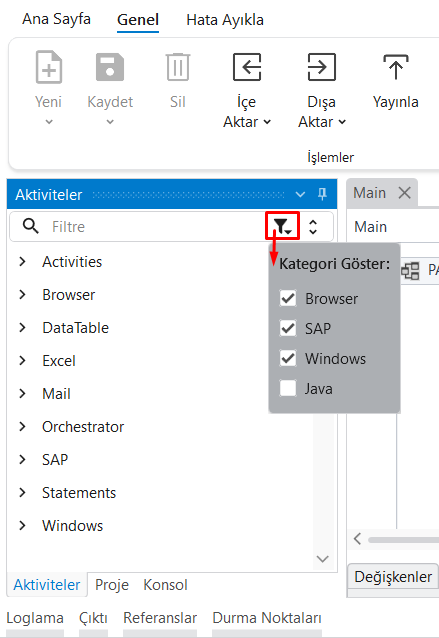Click the Kaydet save disk icon
439x638 pixels.
pos(110,67)
